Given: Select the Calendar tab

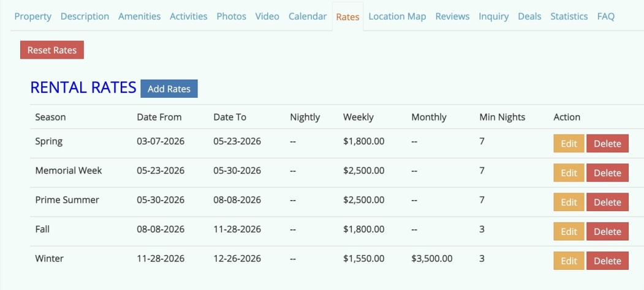Looking at the screenshot, I should pyautogui.click(x=308, y=17).
